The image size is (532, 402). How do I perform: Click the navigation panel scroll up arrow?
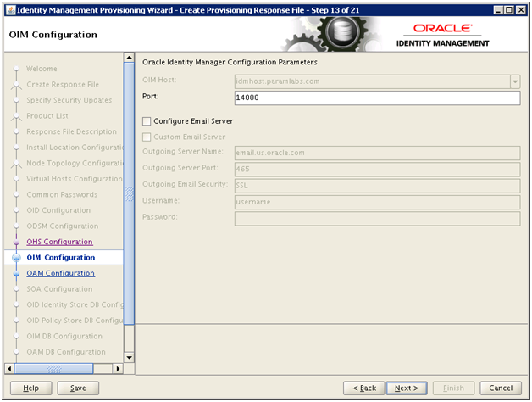(x=130, y=58)
